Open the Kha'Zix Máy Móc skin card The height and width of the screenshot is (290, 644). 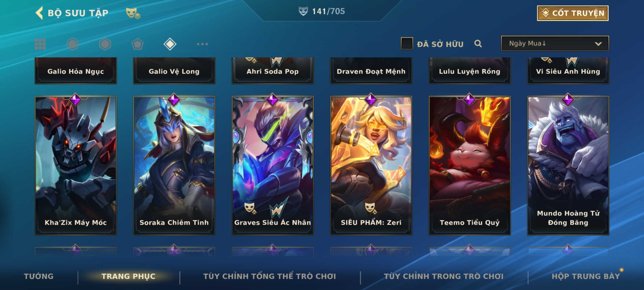coord(76,165)
